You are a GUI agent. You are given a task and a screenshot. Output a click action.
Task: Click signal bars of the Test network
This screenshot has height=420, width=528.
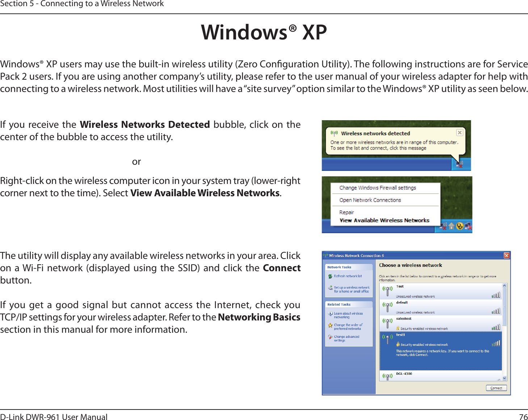click(x=496, y=295)
